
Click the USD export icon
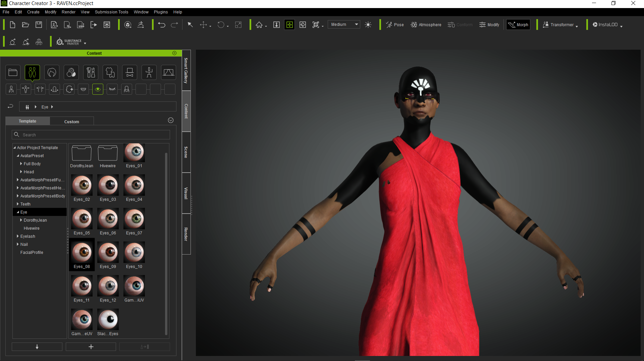pos(81,25)
